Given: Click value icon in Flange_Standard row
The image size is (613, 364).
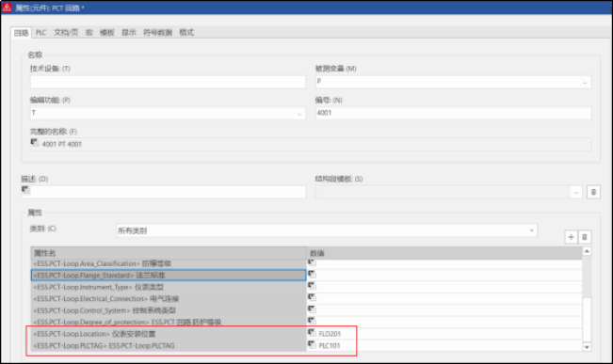Looking at the screenshot, I should coord(312,274).
